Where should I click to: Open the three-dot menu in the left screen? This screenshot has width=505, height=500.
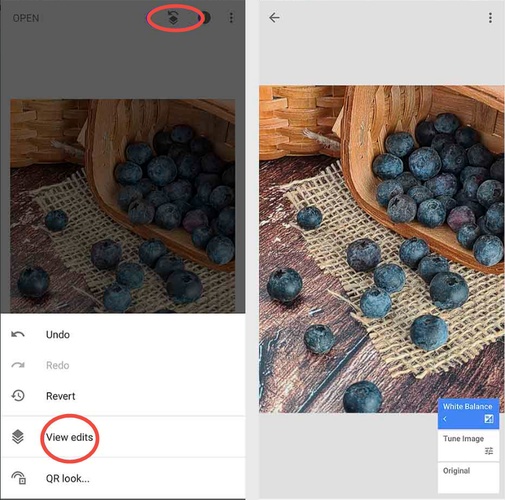231,18
